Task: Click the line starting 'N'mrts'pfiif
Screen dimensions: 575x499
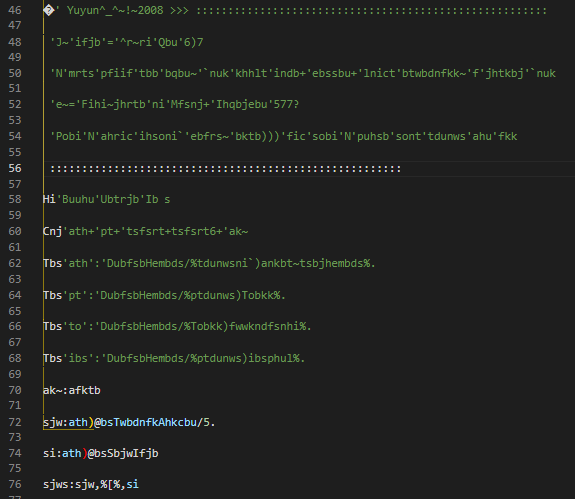Action: [x=303, y=73]
